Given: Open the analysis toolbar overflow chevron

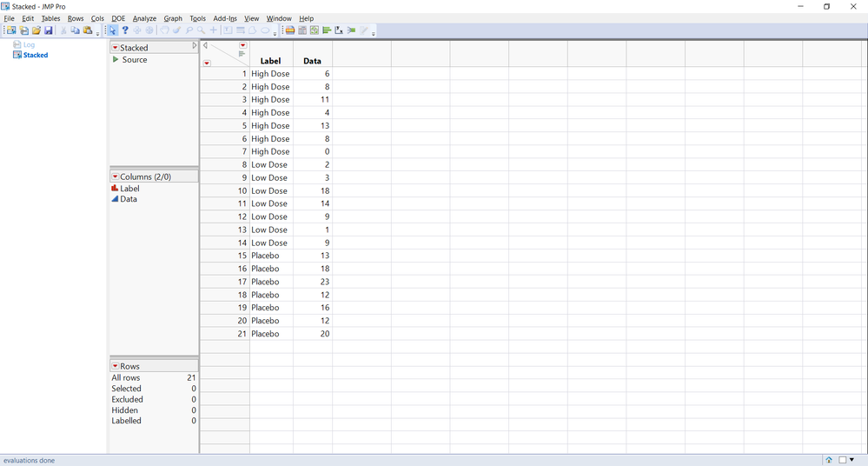Looking at the screenshot, I should click(374, 34).
